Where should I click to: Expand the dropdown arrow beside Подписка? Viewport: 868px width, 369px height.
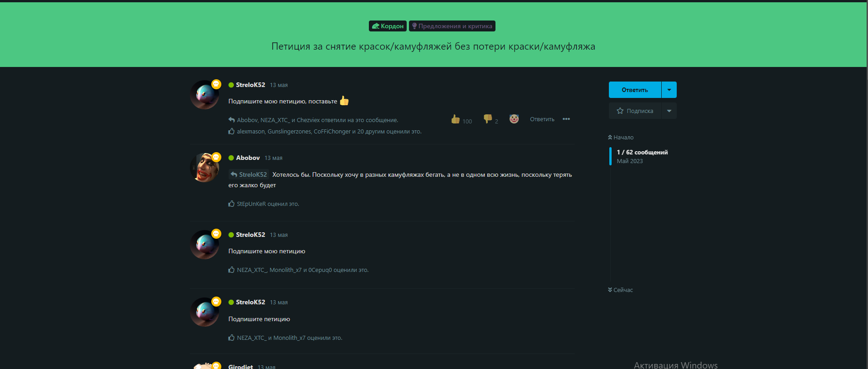669,111
